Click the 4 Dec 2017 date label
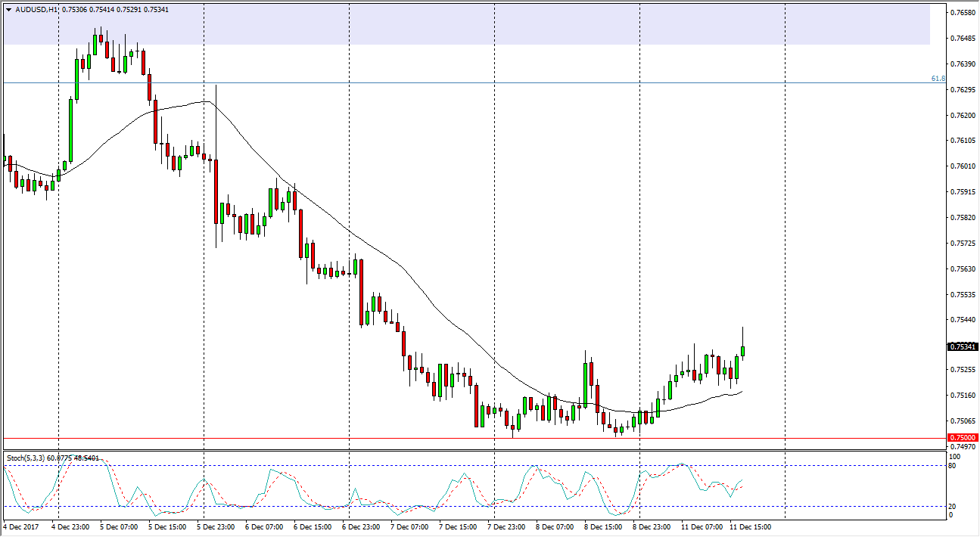The image size is (980, 537). click(x=20, y=526)
